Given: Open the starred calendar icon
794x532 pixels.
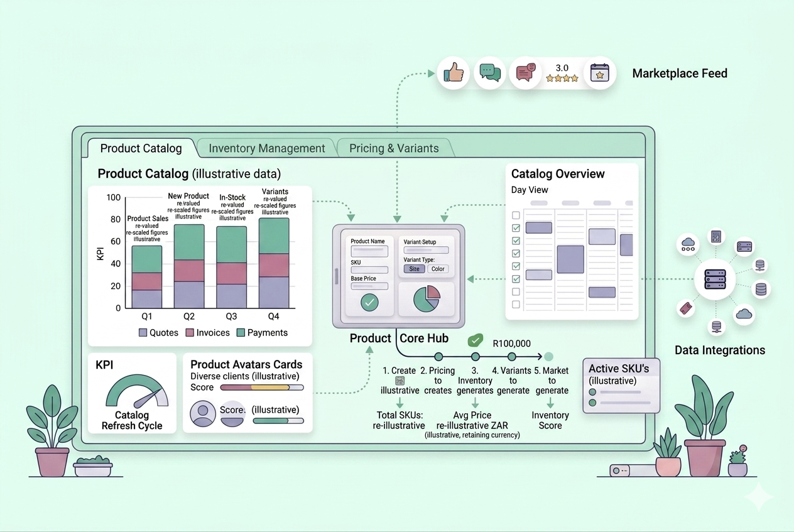Looking at the screenshot, I should pos(599,73).
